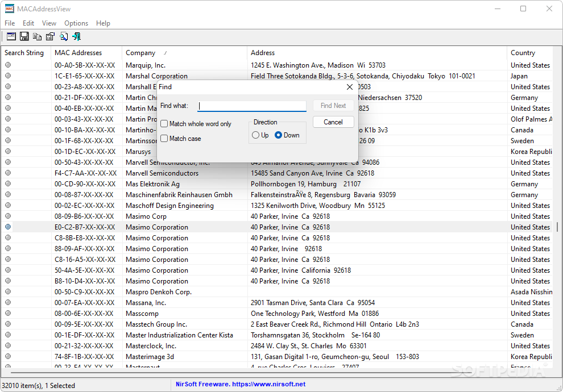Click Cancel in the Find dialog
The image size is (563, 392).
(x=333, y=122)
